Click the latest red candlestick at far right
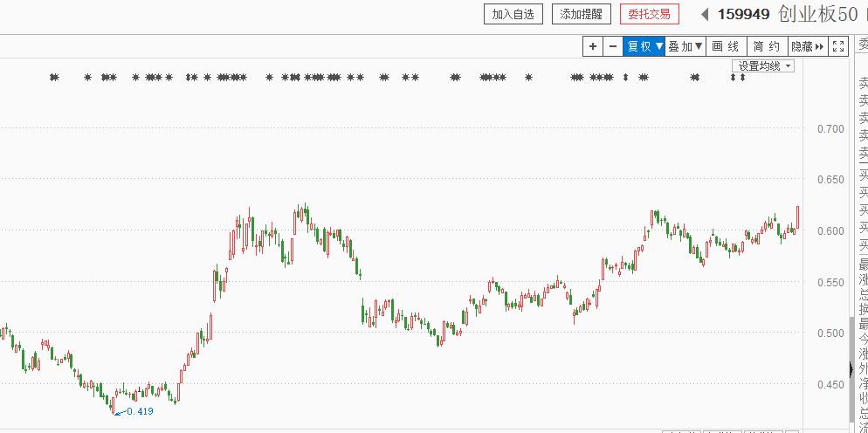Image resolution: width=868 pixels, height=433 pixels. (798, 218)
